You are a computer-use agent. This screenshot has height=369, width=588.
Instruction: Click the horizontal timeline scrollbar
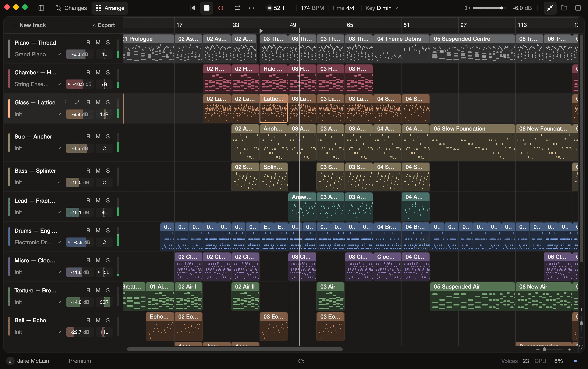tap(235, 350)
